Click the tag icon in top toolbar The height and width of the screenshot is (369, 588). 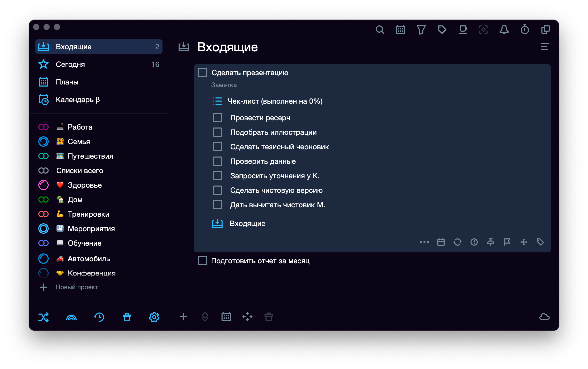coord(442,30)
